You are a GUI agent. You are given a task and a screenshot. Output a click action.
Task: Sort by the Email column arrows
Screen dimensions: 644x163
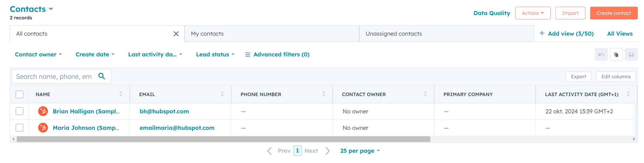click(222, 94)
